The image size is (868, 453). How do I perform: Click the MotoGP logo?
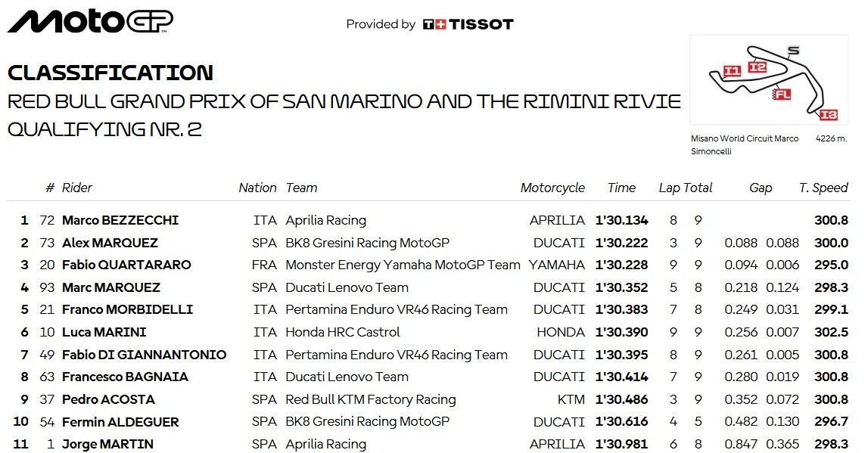pyautogui.click(x=90, y=22)
